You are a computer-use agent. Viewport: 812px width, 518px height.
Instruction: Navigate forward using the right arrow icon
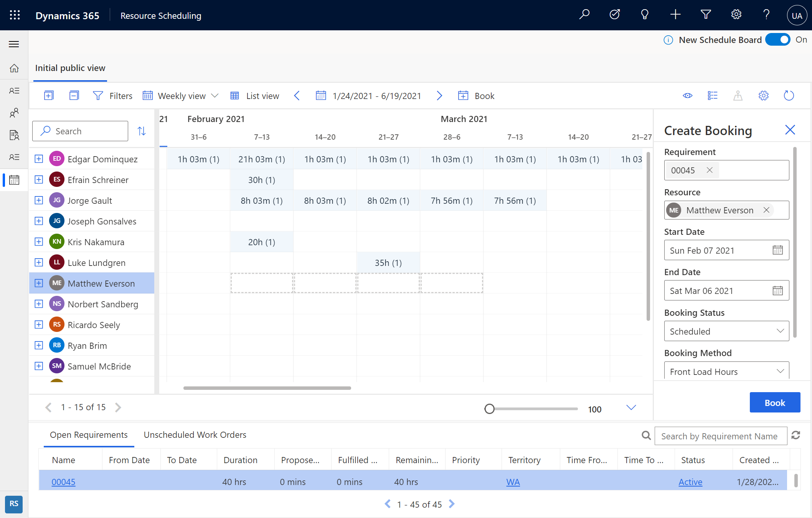pos(439,96)
